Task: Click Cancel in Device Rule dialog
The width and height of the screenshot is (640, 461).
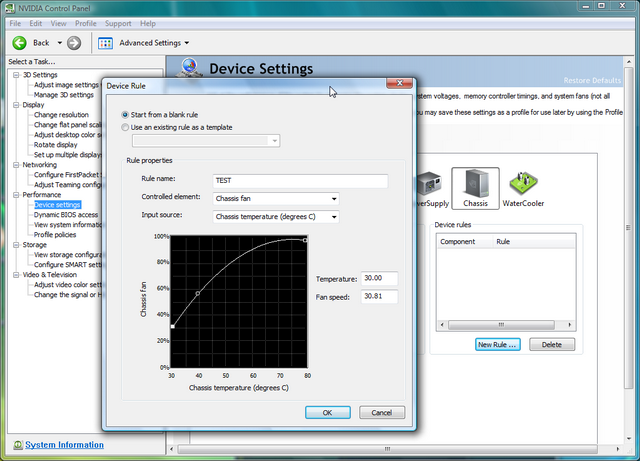Action: (382, 413)
